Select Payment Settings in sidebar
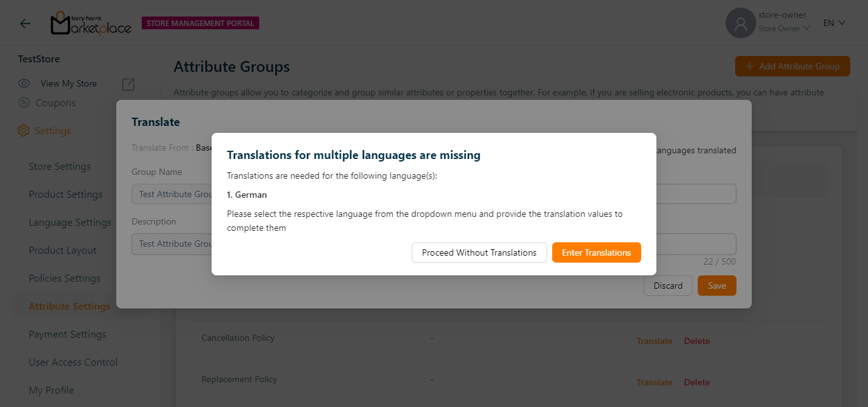This screenshot has width=868, height=407. tap(67, 335)
